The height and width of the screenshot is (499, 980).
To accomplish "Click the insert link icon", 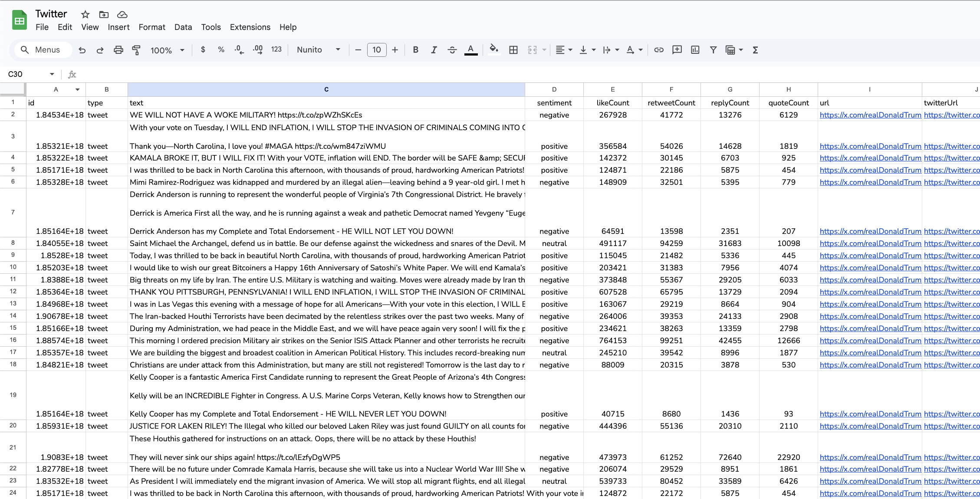I will point(659,50).
